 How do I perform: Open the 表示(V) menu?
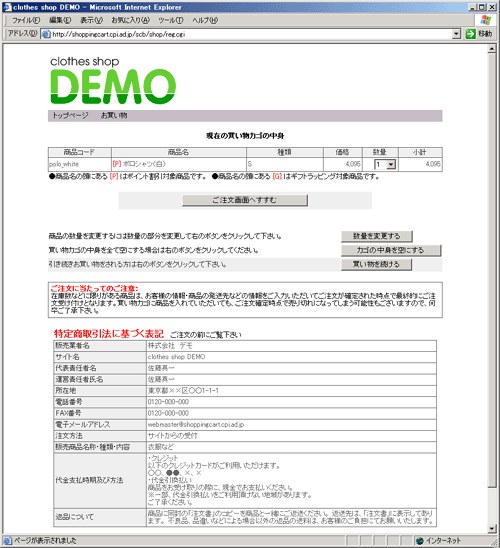92,20
